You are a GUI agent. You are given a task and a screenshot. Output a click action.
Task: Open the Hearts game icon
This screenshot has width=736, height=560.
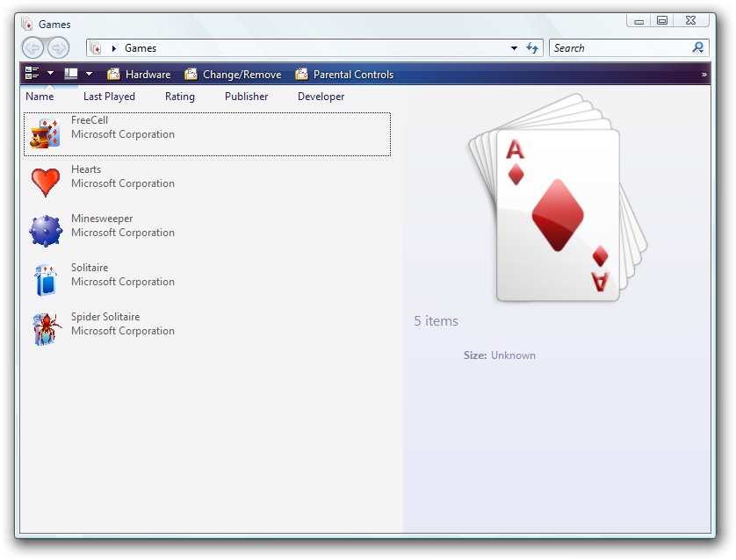point(45,183)
